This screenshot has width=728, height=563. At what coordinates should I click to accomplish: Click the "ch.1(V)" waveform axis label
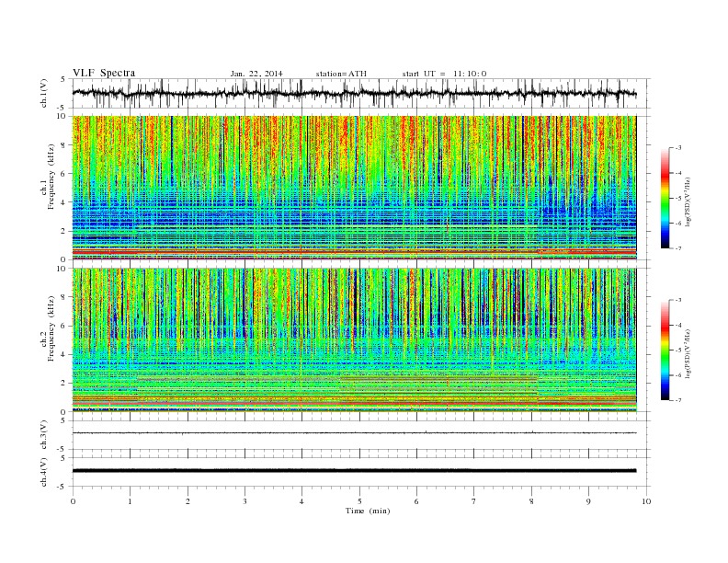(x=44, y=94)
